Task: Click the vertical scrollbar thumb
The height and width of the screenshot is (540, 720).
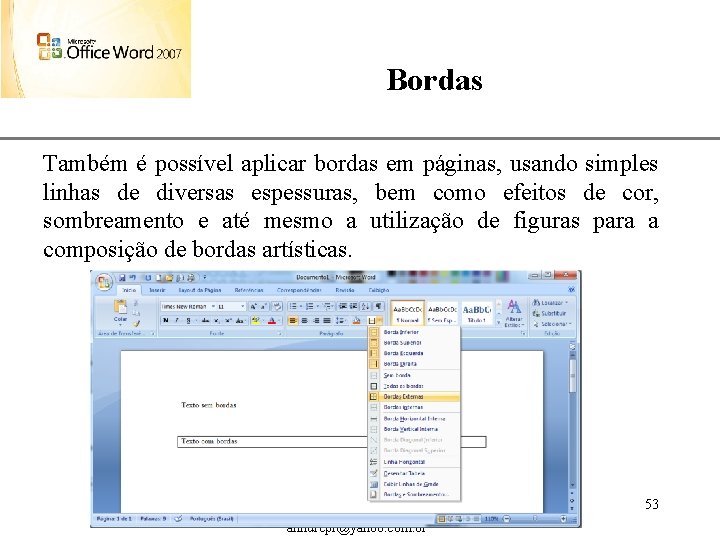Action: pyautogui.click(x=573, y=376)
